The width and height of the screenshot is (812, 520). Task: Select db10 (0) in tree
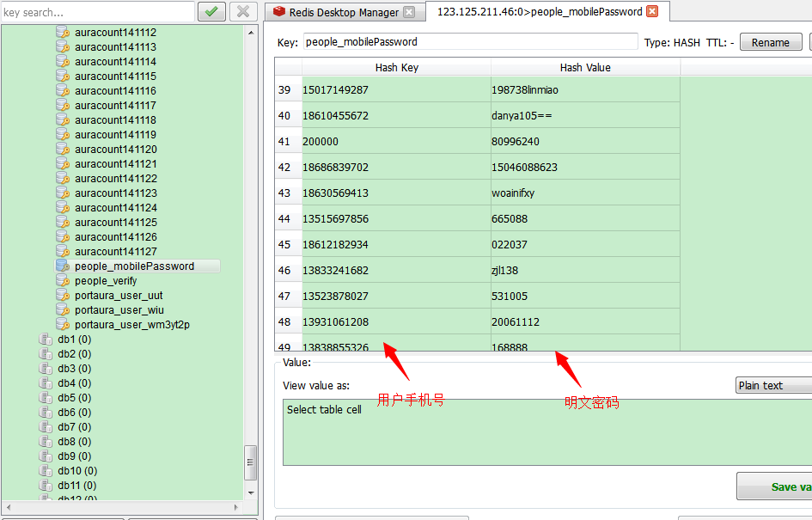[77, 471]
